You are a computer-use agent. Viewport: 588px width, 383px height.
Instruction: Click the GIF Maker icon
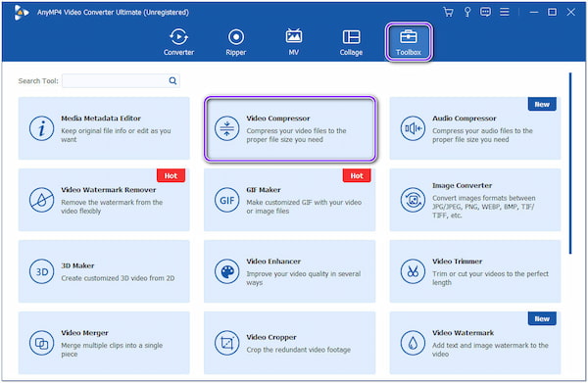pos(227,200)
